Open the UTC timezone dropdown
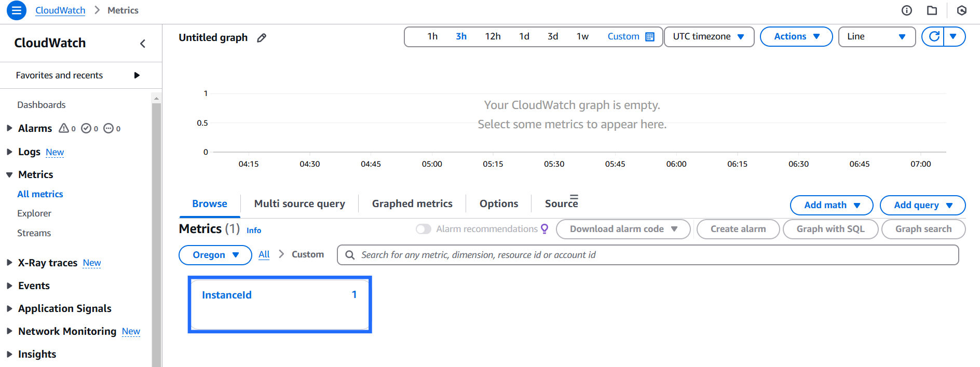Image resolution: width=980 pixels, height=367 pixels. (x=709, y=36)
